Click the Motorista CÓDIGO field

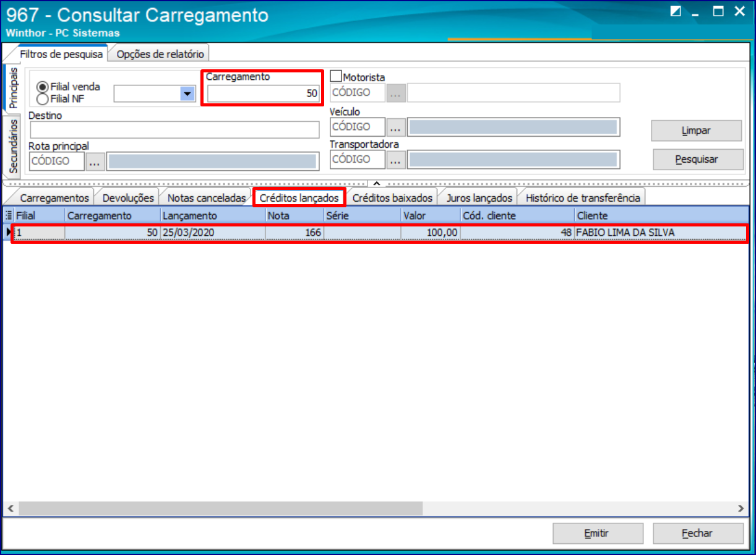[358, 93]
